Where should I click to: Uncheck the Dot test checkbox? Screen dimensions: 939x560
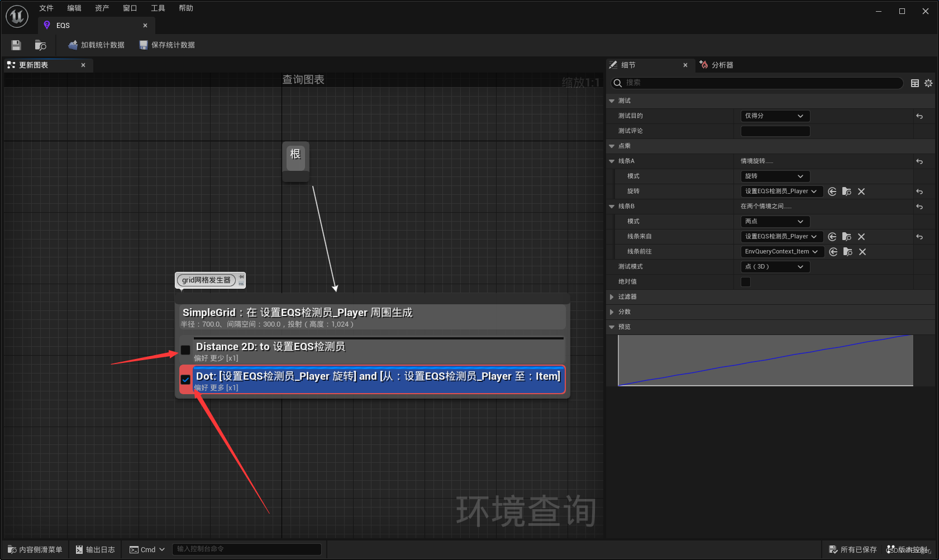tap(185, 379)
